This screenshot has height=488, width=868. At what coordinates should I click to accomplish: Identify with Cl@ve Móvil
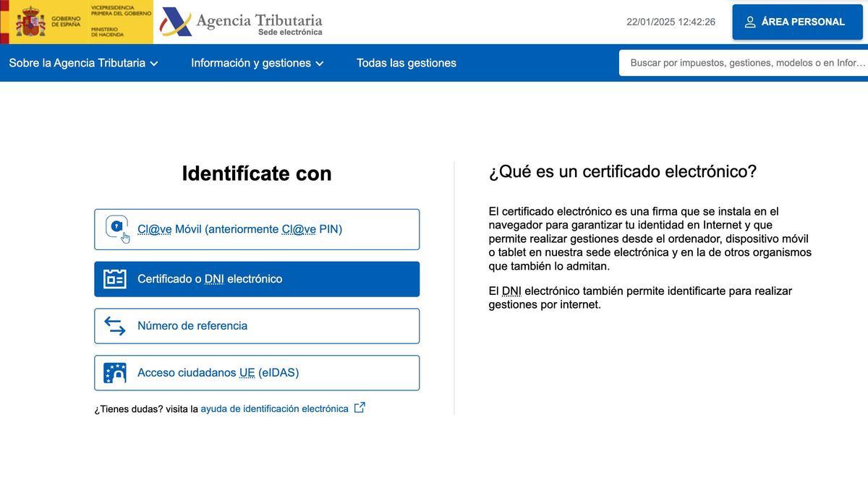pos(257,229)
